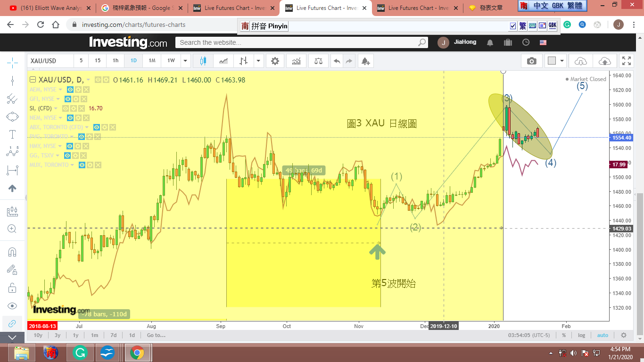The image size is (644, 362).
Task: Toggle visibility of MUX, TORONTO series
Action: 83,165
